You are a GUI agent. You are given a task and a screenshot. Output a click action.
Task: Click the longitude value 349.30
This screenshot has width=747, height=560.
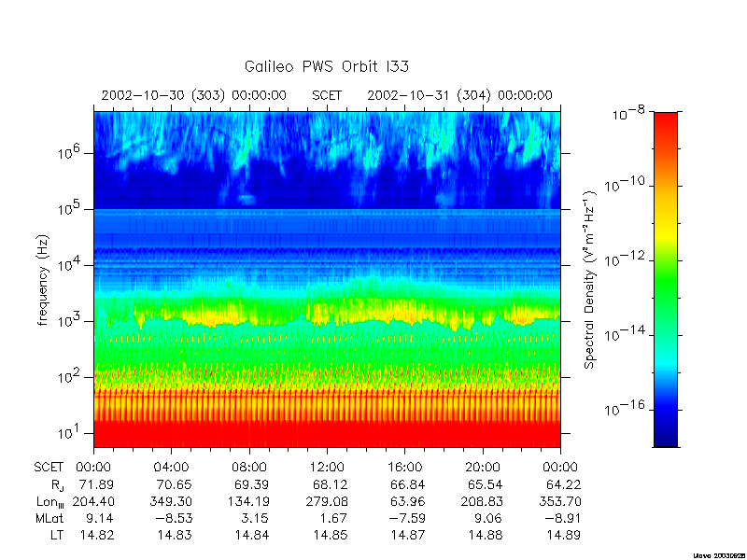click(171, 501)
